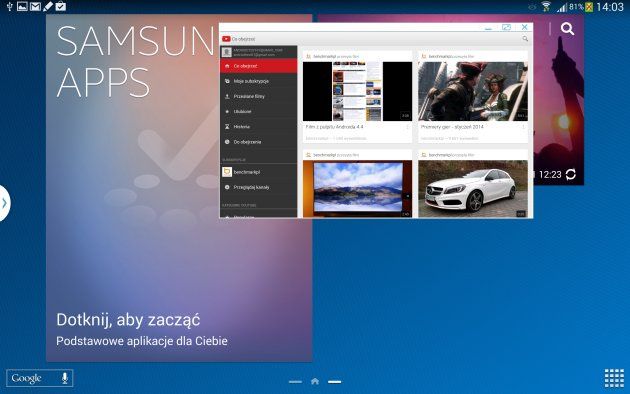Tap the battery indicator icon
Image resolution: width=630 pixels, height=394 pixels.
pyautogui.click(x=589, y=7)
